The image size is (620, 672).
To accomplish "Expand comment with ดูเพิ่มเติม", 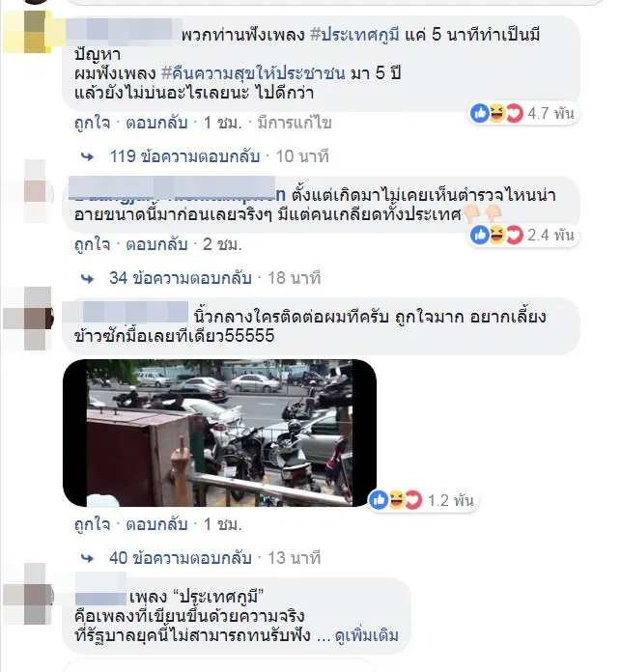I will (x=367, y=635).
